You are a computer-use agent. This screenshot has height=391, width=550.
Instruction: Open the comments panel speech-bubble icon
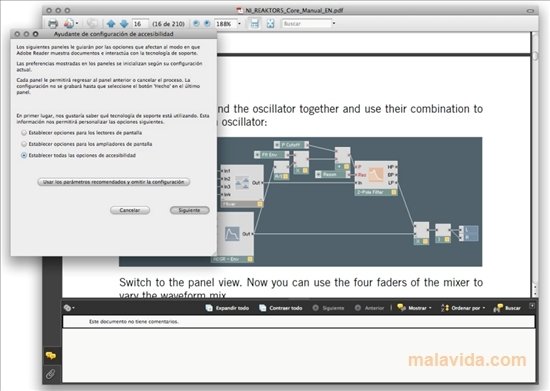click(x=51, y=356)
